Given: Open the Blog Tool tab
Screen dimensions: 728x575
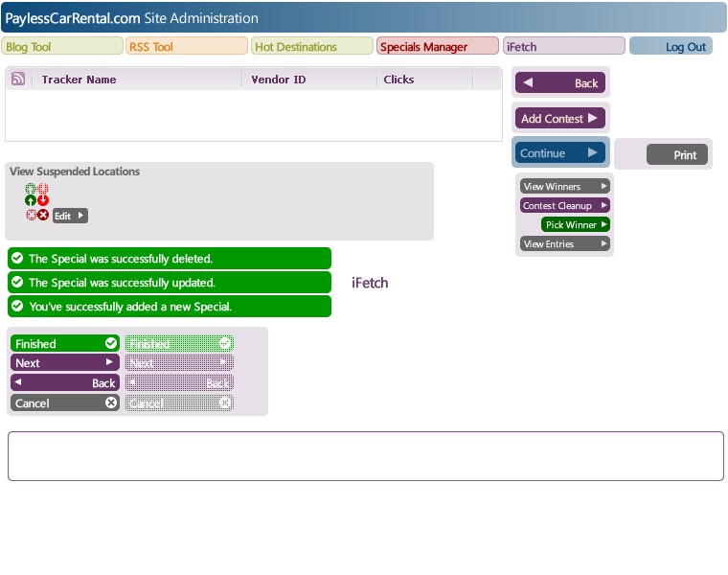Looking at the screenshot, I should (x=62, y=46).
